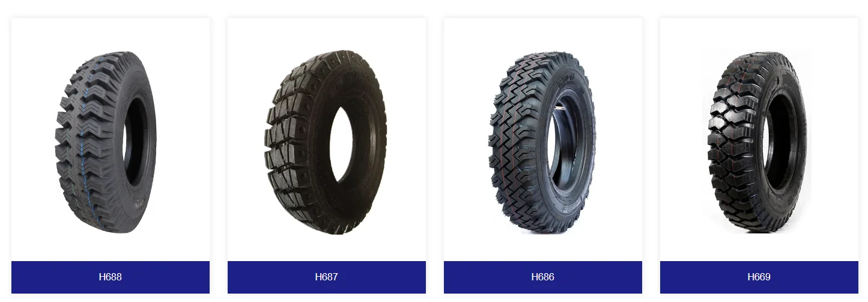Open the H686 tire product image
Screen dimensions: 868x302
pos(542,143)
